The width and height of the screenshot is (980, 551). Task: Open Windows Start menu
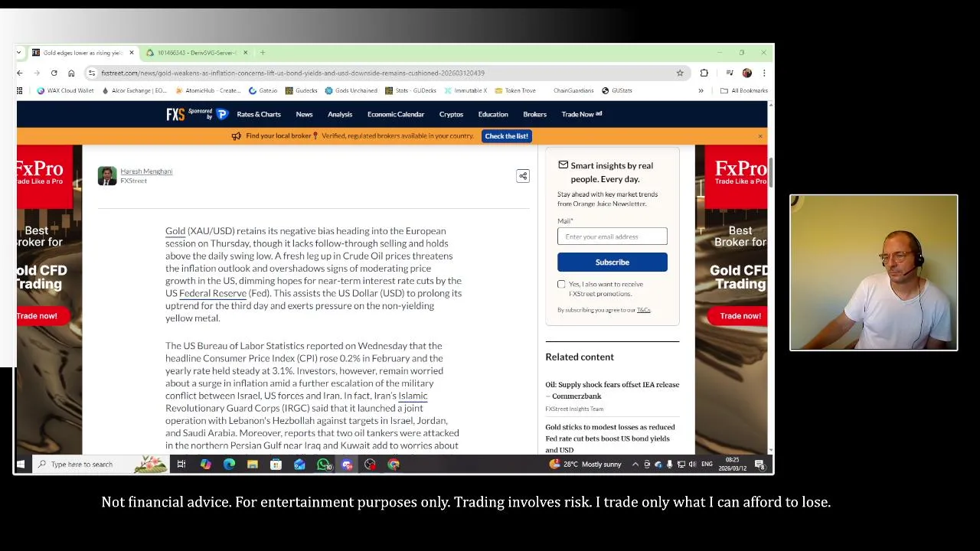tap(21, 465)
